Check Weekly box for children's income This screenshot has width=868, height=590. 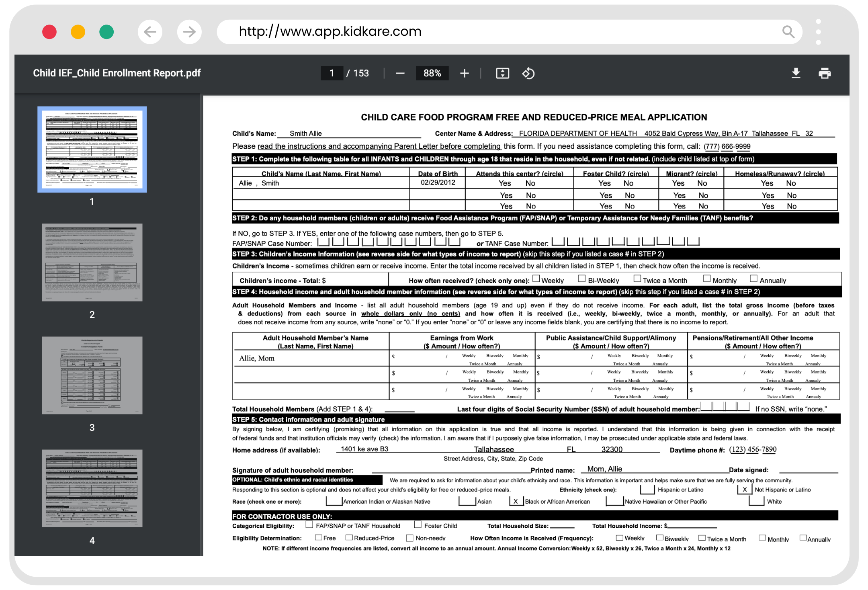coord(536,279)
